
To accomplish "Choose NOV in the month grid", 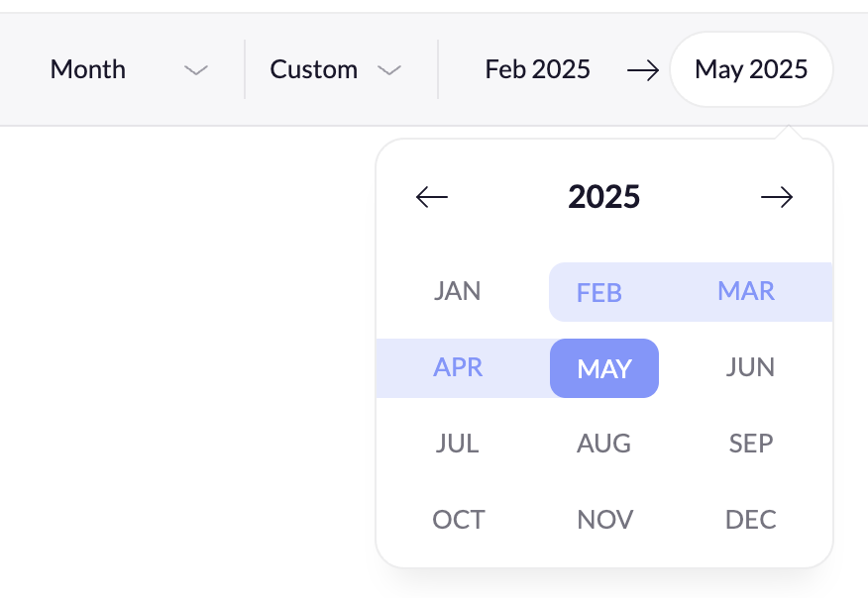I will 603,519.
